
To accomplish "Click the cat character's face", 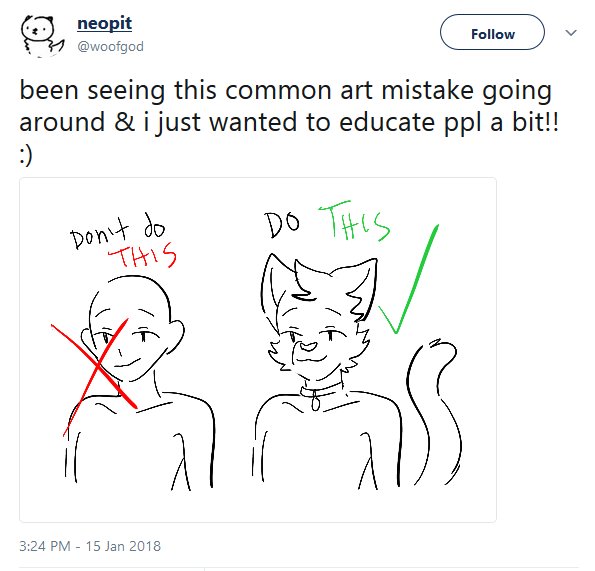I will click(x=315, y=341).
